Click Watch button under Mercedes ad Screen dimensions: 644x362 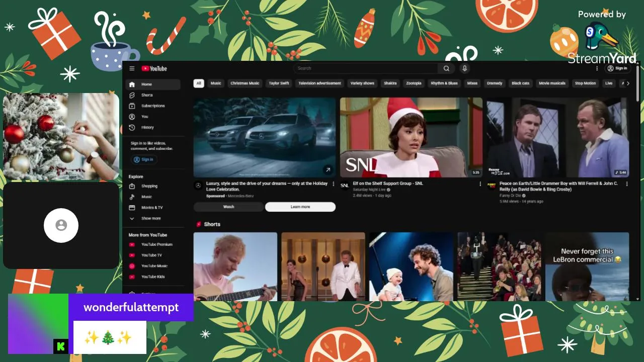(x=228, y=207)
